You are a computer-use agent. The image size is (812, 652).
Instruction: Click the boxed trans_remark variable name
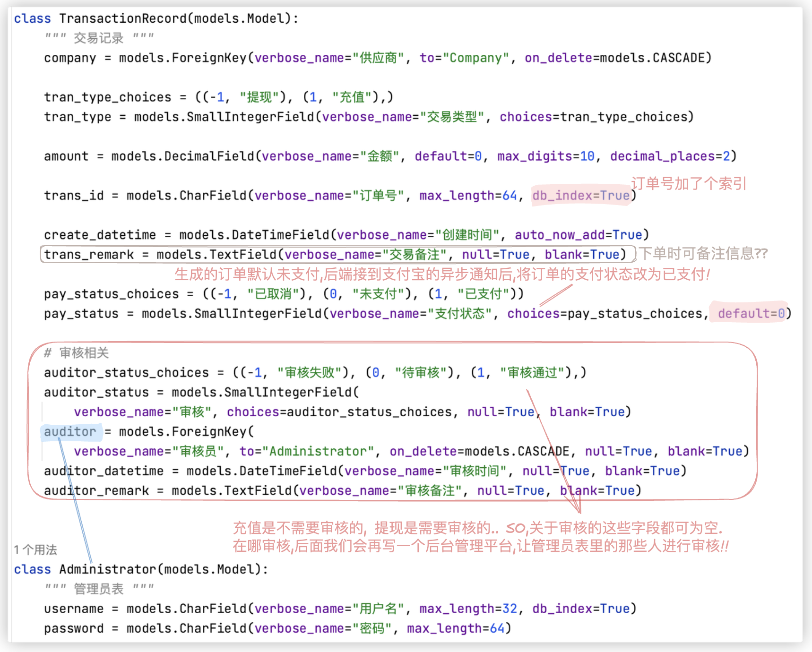pyautogui.click(x=89, y=254)
